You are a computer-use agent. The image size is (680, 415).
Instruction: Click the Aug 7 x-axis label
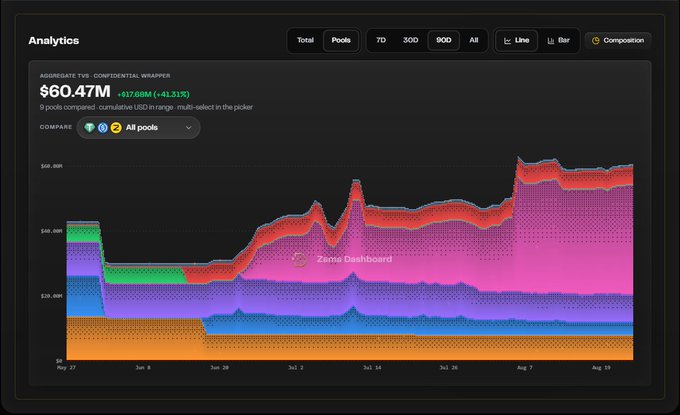[525, 367]
